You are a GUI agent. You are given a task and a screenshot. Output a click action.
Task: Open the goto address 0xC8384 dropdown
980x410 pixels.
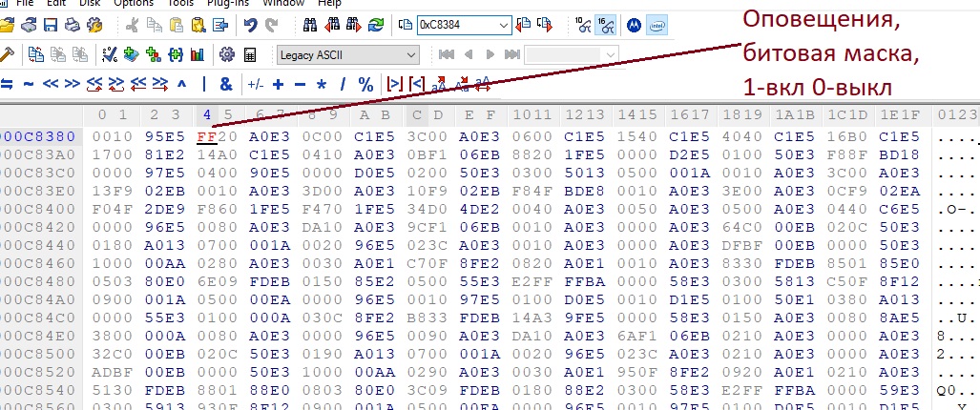(505, 24)
